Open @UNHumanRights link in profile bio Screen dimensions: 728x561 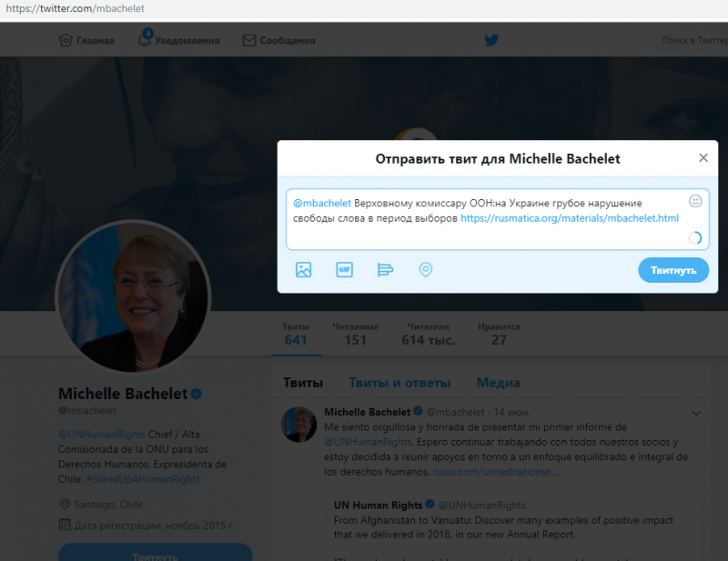click(x=102, y=435)
